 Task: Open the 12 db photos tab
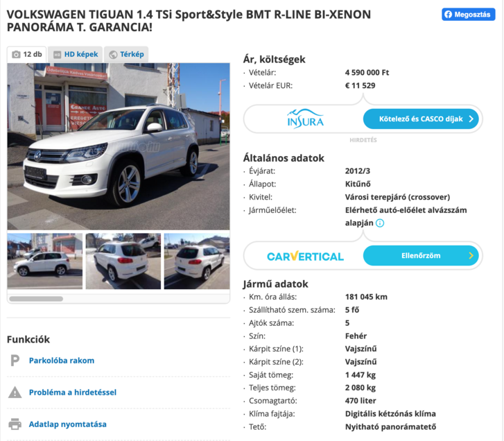27,54
